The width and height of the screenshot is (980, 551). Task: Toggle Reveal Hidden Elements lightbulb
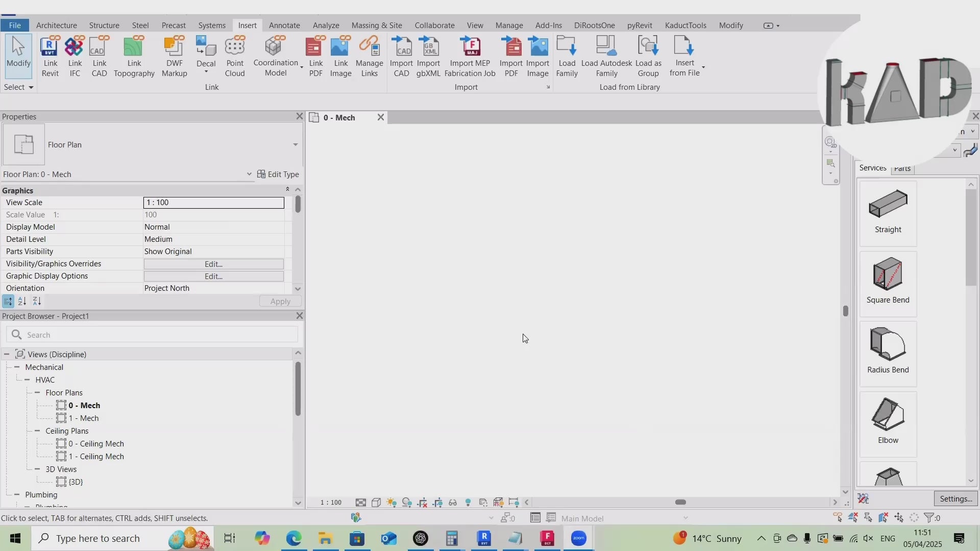pyautogui.click(x=468, y=503)
